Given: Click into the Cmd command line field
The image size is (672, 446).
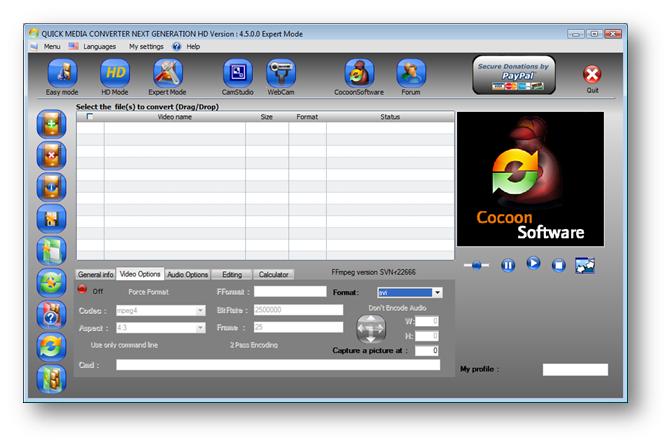Looking at the screenshot, I should coord(278,365).
